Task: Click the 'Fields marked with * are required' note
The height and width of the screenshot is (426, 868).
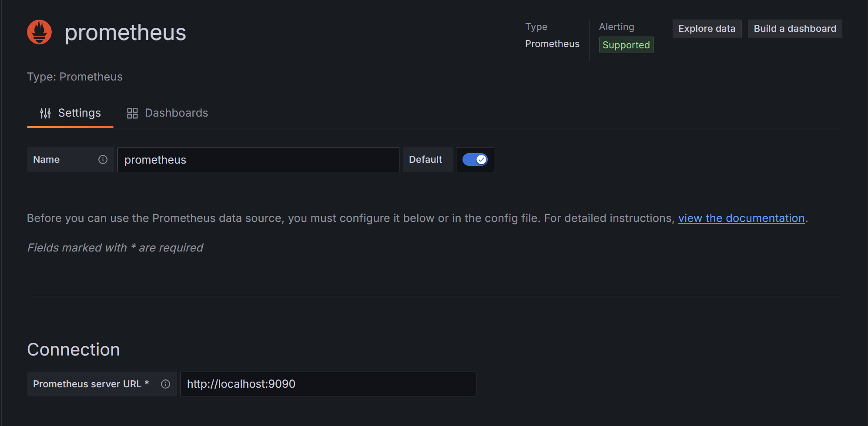Action: [x=115, y=248]
